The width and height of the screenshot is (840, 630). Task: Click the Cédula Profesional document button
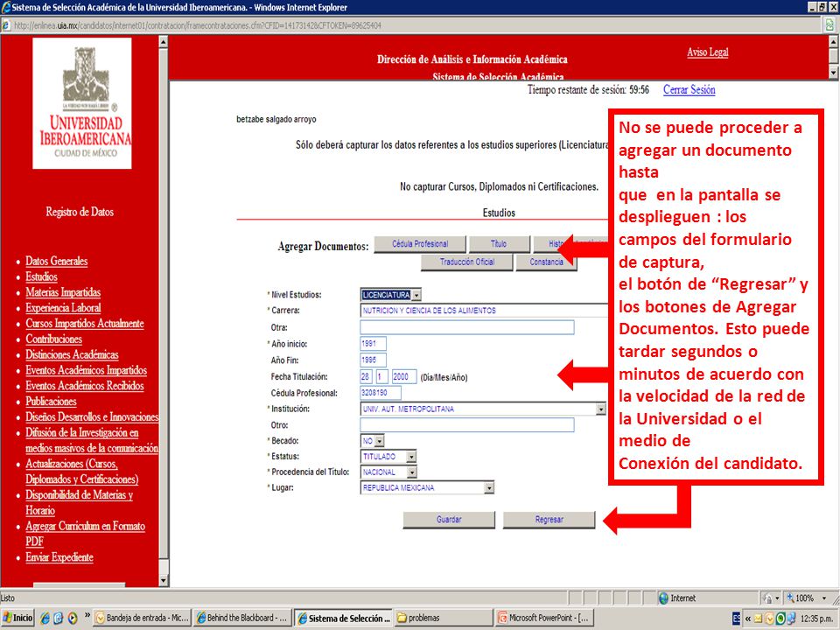(x=420, y=244)
